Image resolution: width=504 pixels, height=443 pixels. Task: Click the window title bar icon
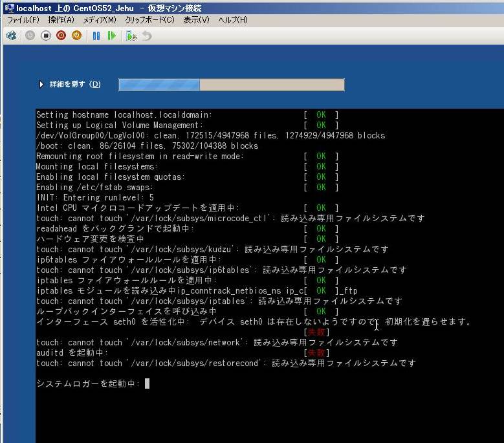click(10, 8)
